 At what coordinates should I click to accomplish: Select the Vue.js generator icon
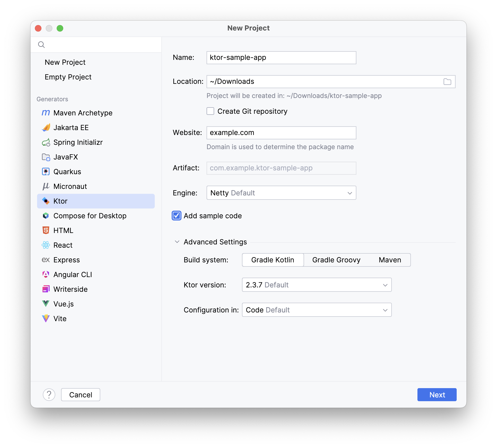pyautogui.click(x=46, y=304)
